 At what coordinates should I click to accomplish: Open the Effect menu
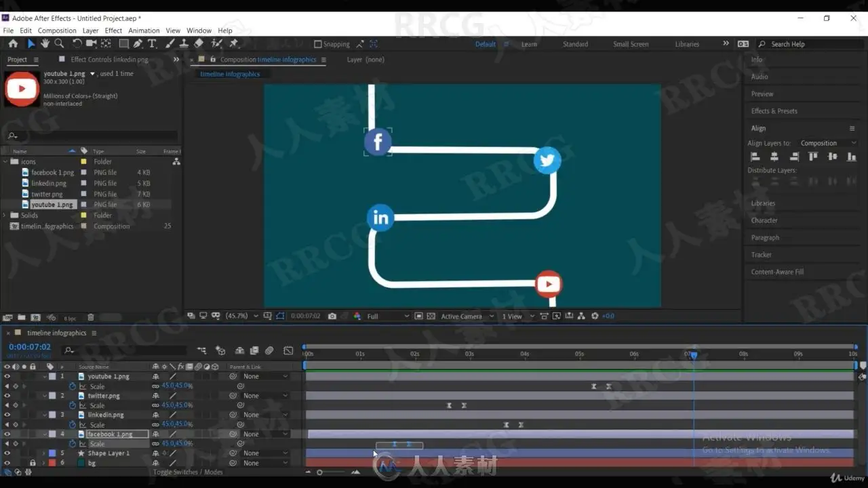113,30
